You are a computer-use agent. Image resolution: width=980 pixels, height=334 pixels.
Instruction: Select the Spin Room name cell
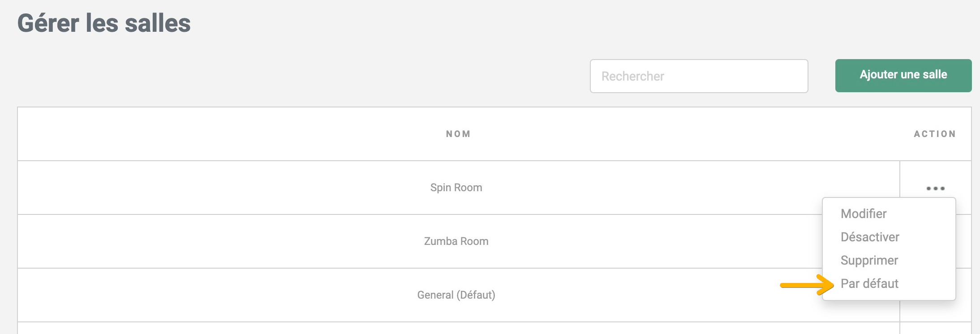tap(456, 188)
